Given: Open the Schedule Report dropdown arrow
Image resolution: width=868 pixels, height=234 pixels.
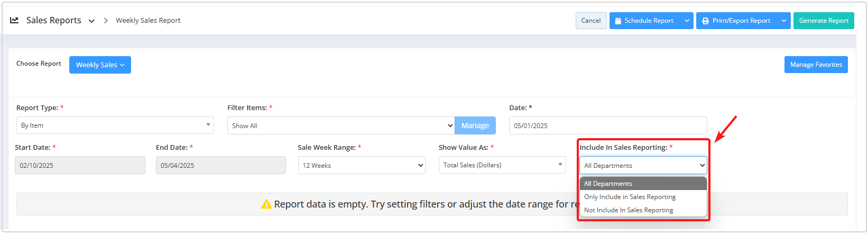Looking at the screenshot, I should [x=687, y=21].
